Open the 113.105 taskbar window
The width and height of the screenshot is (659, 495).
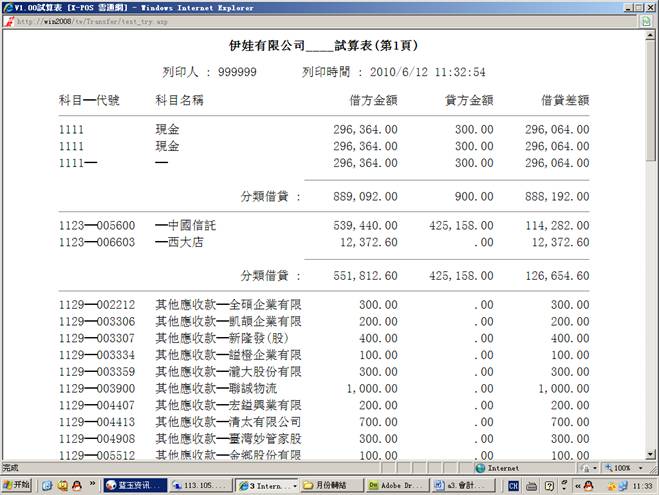tap(200, 485)
